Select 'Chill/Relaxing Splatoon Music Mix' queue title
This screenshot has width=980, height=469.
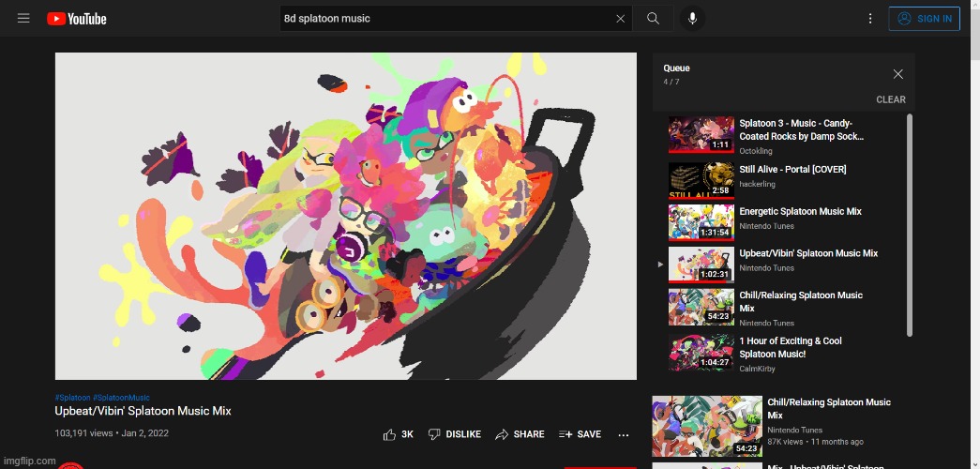pyautogui.click(x=801, y=301)
